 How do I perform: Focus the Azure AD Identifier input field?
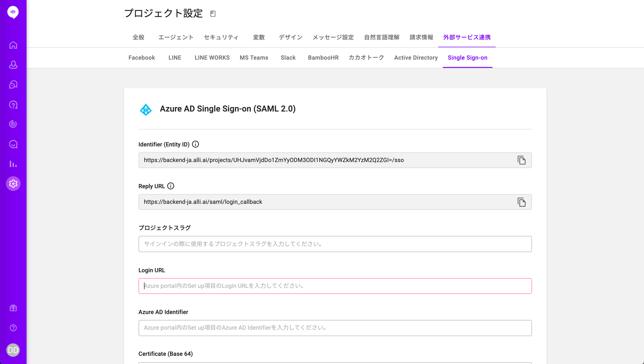[335, 328]
